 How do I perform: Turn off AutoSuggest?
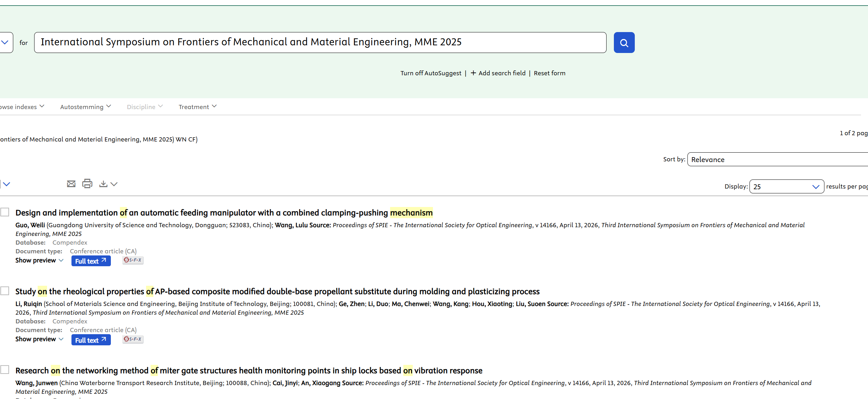pyautogui.click(x=431, y=73)
